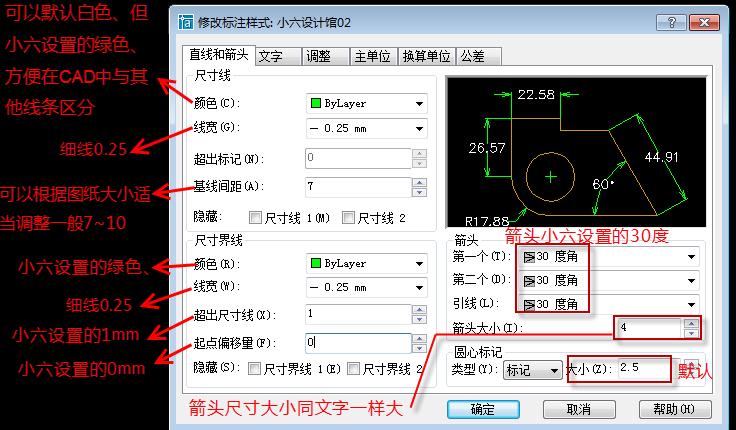Open the 第一个(T) arrowhead dropdown
This screenshot has width=736, height=430.
pos(609,256)
